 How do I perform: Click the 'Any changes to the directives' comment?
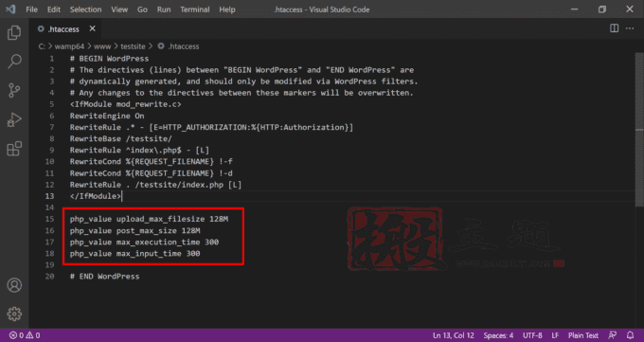(241, 93)
